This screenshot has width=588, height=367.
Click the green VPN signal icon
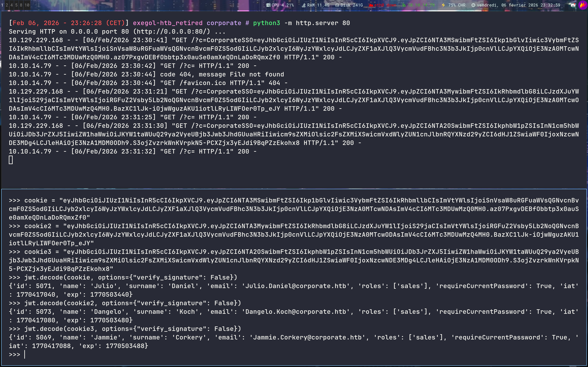coord(404,5)
